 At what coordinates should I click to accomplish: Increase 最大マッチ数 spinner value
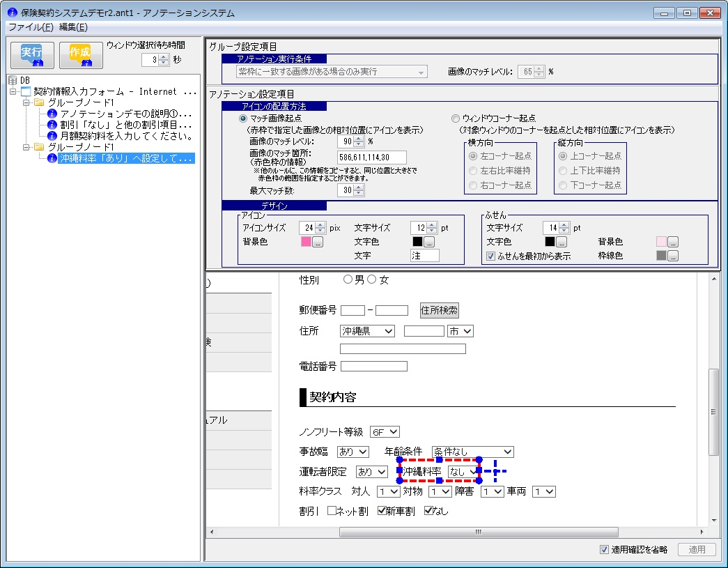[x=359, y=187]
